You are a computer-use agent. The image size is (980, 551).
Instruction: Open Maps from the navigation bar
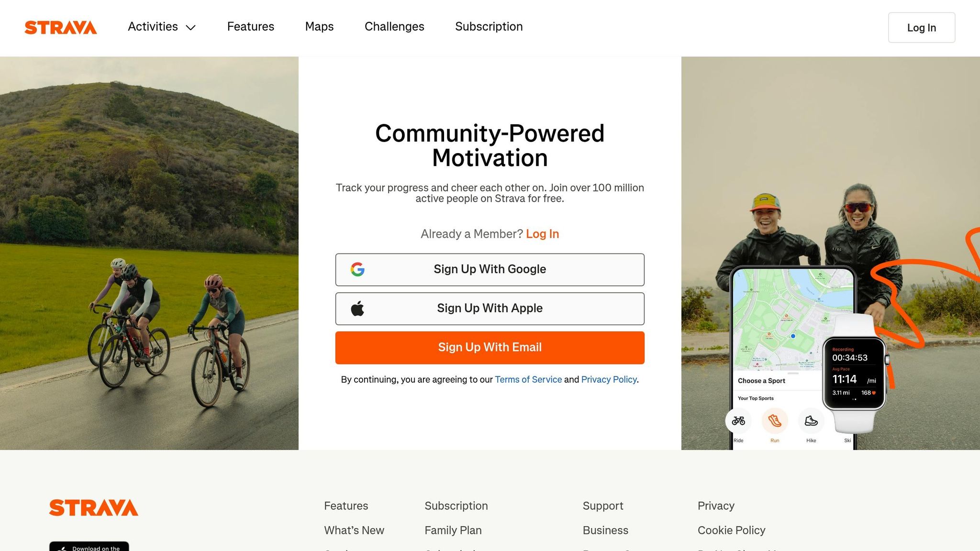[319, 27]
